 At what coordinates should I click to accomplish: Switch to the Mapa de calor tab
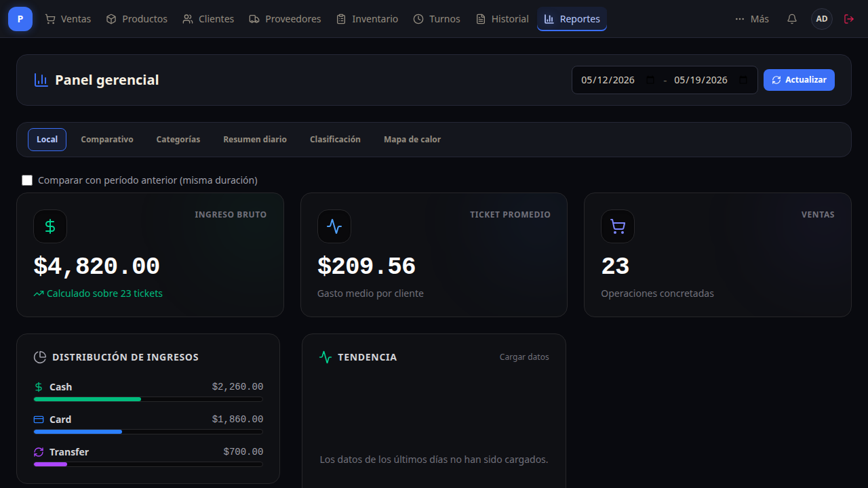pos(412,140)
